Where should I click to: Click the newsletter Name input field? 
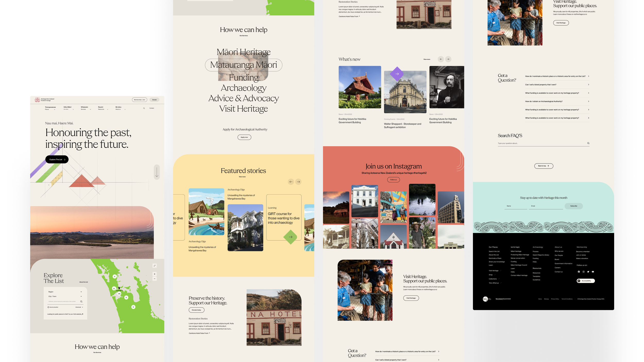pos(516,206)
